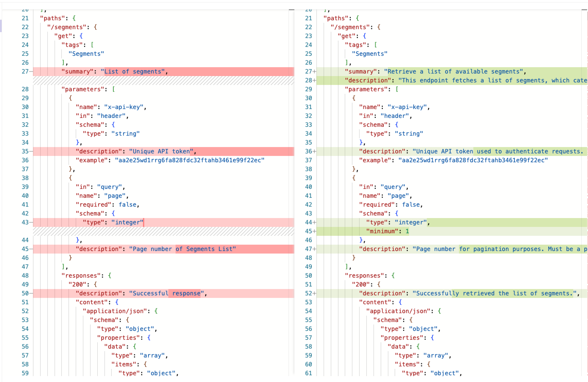
Task: Place cursor on "minimum" key in right pane
Action: [x=382, y=232]
